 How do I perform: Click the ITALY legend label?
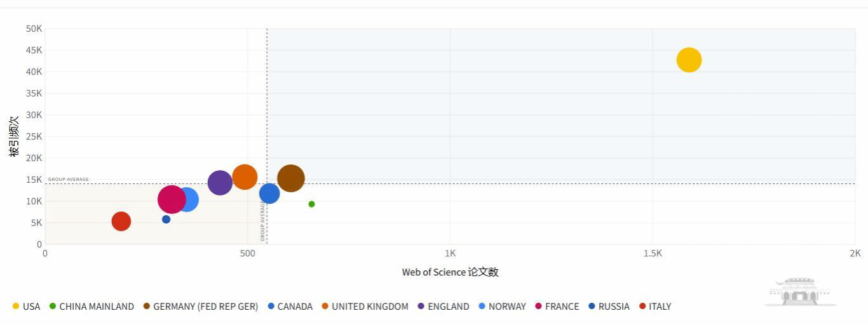click(x=660, y=307)
